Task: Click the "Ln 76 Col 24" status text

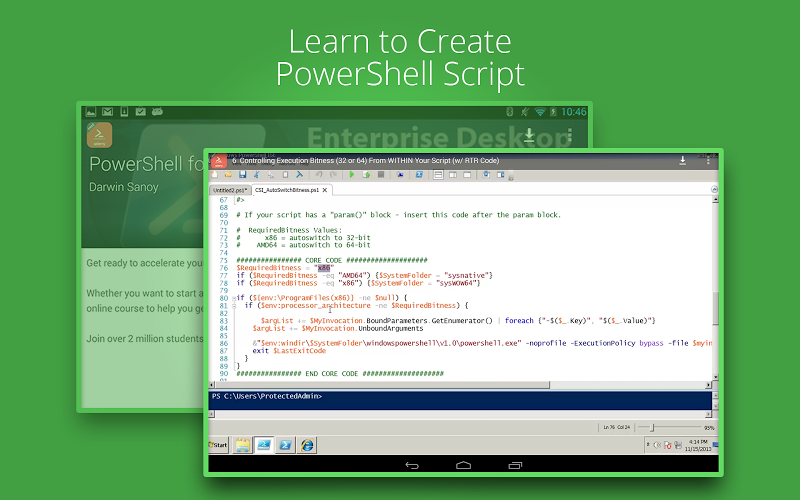Action: coord(616,427)
